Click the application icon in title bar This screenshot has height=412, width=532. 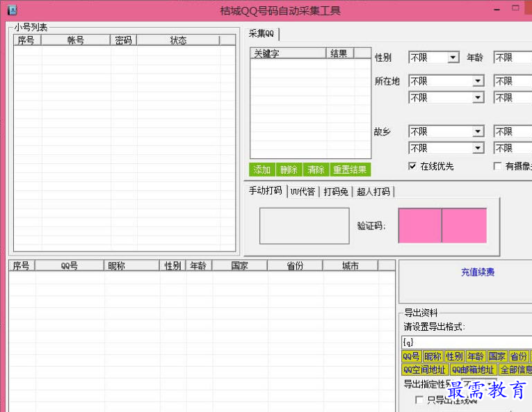13,10
